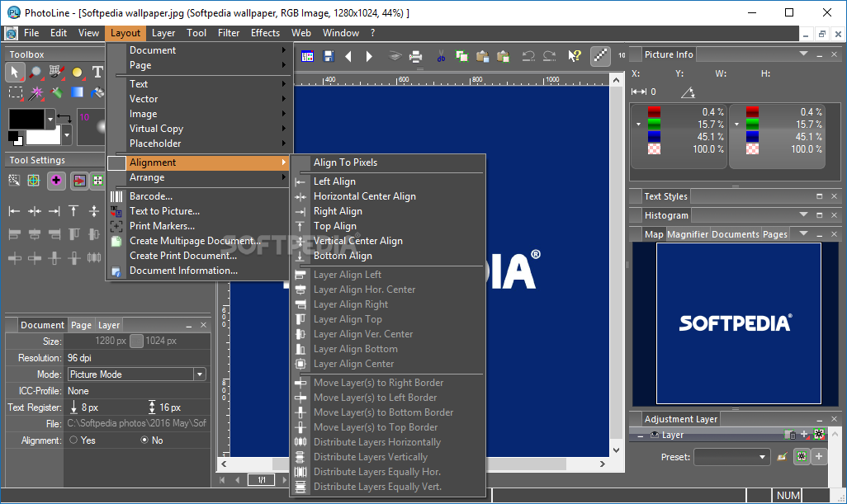Click the Undo toolbar icon
The image size is (847, 504).
pos(528,55)
